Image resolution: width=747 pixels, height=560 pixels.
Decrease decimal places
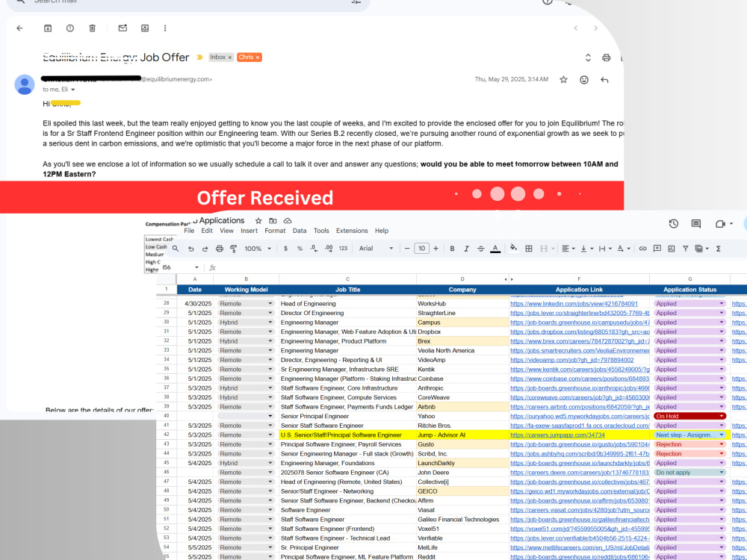click(314, 249)
